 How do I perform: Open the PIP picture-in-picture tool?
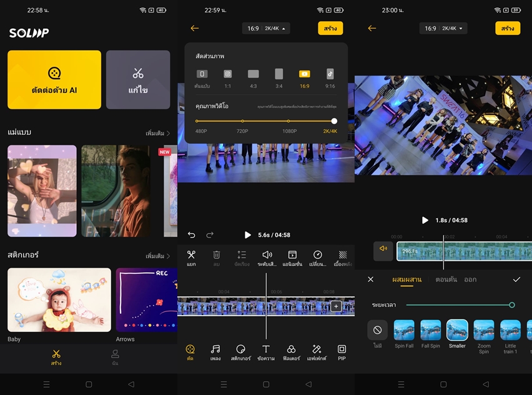(x=342, y=352)
